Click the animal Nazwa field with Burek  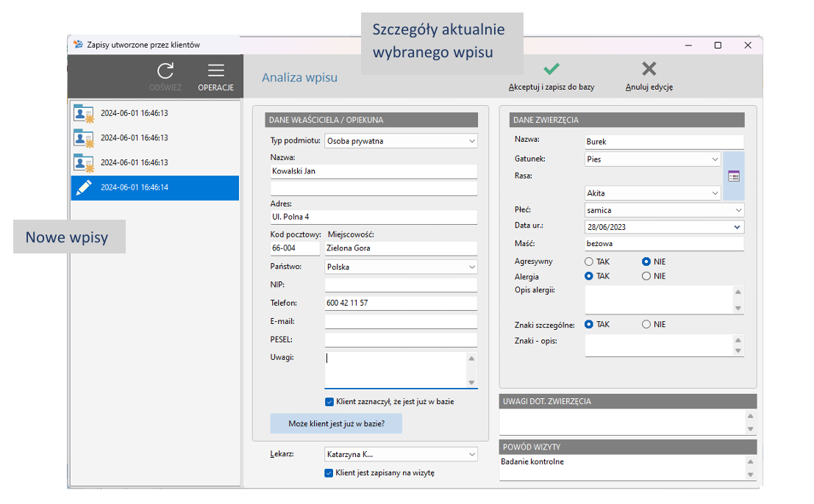click(x=664, y=142)
